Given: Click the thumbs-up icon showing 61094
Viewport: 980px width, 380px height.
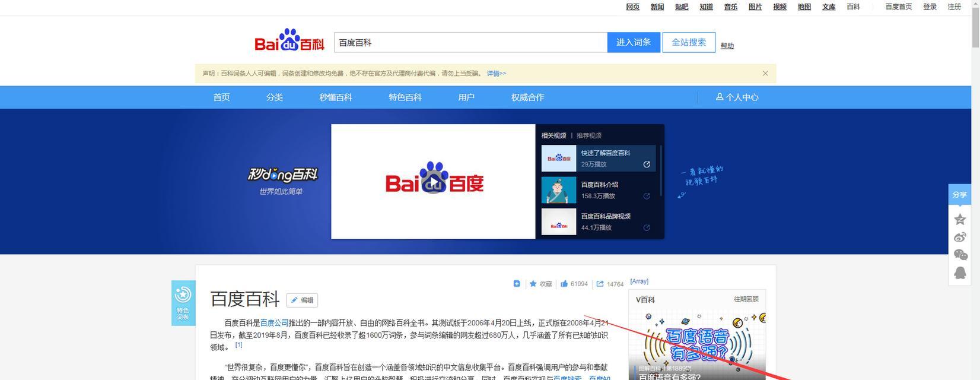Looking at the screenshot, I should (564, 284).
